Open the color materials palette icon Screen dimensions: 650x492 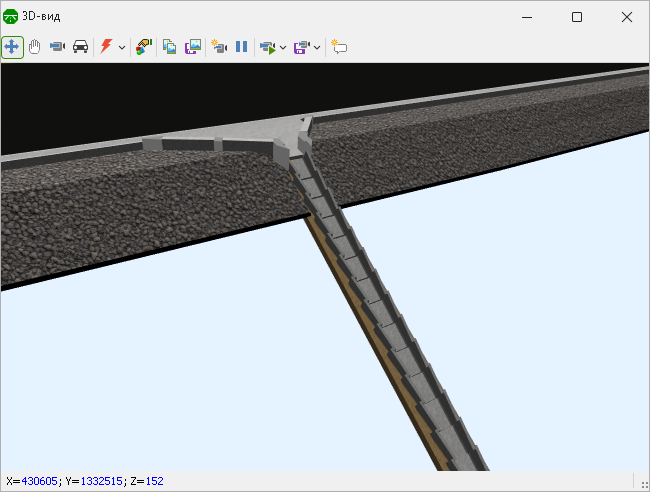click(144, 47)
